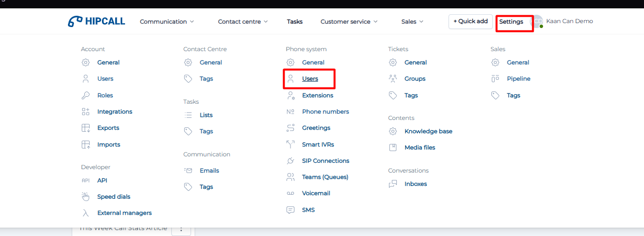Open the Tasks menu item

tap(295, 22)
